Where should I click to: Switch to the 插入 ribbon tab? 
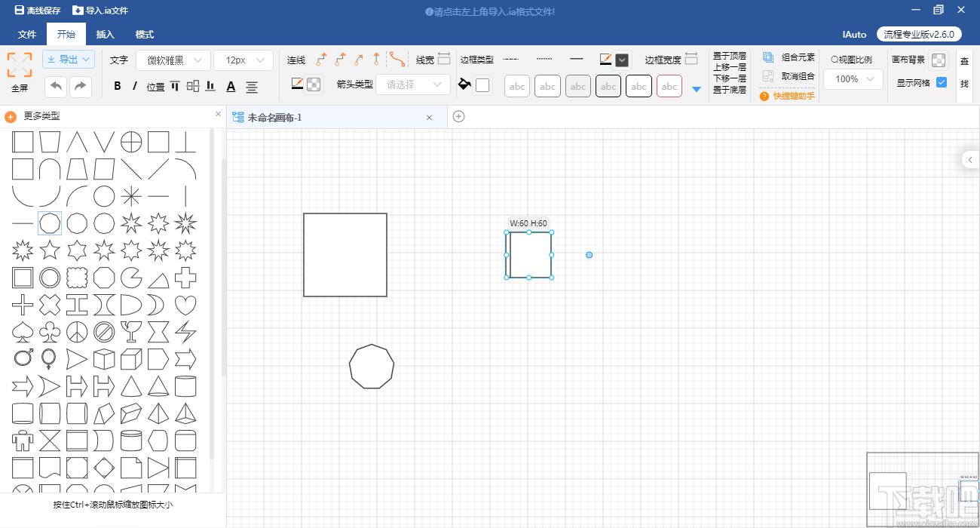(x=106, y=35)
